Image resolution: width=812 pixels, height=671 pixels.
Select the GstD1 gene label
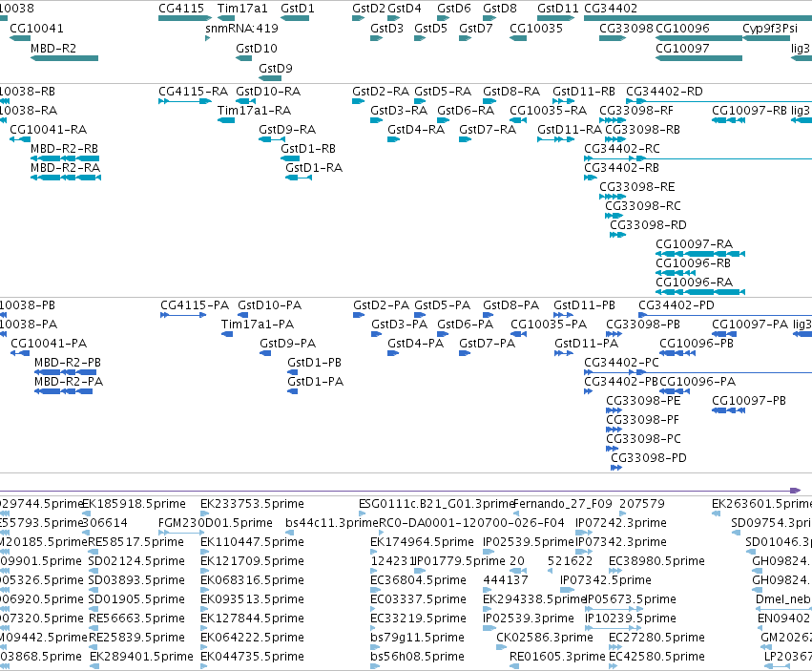point(298,9)
